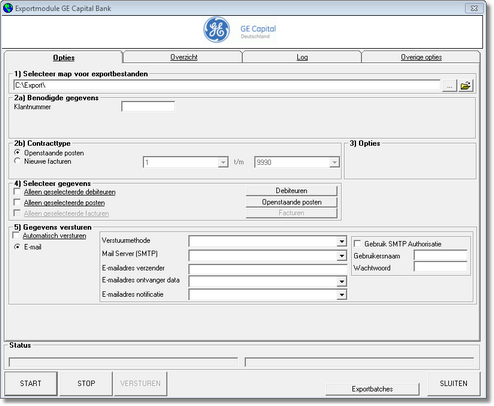The height and width of the screenshot is (406, 494).
Task: Click the browse ellipsis button for export folder
Action: 449,86
